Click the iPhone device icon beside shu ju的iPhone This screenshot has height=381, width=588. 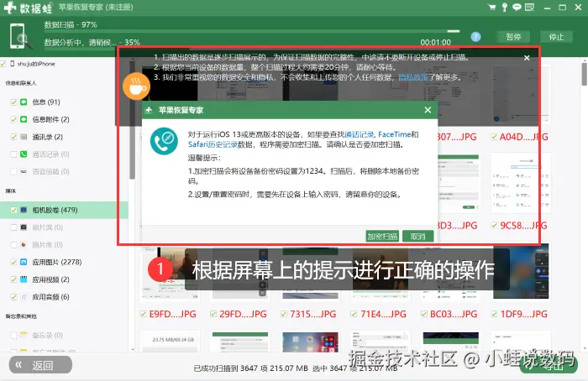click(13, 64)
